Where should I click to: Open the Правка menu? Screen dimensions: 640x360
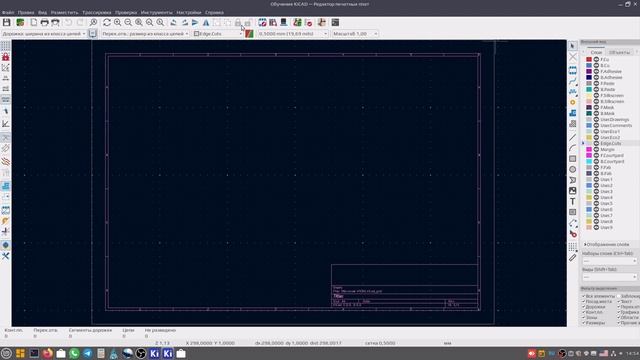pyautogui.click(x=26, y=13)
